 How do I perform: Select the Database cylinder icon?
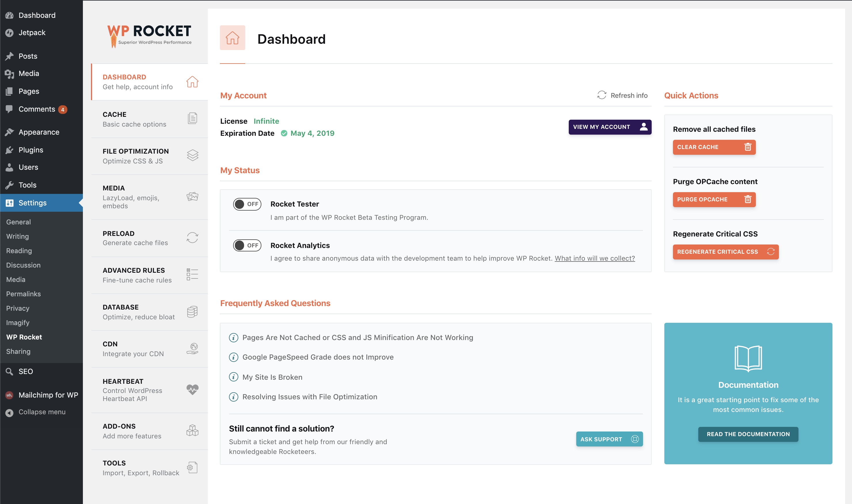point(192,312)
